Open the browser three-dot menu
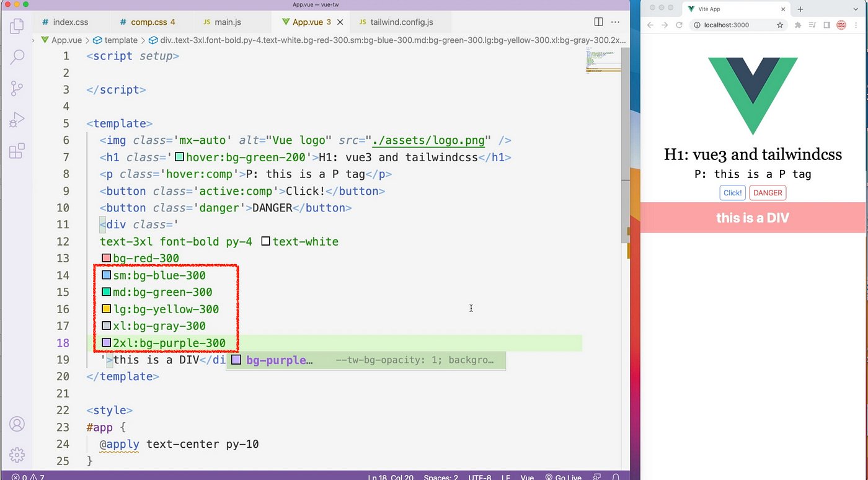Viewport: 868px width, 480px height. pos(857,25)
